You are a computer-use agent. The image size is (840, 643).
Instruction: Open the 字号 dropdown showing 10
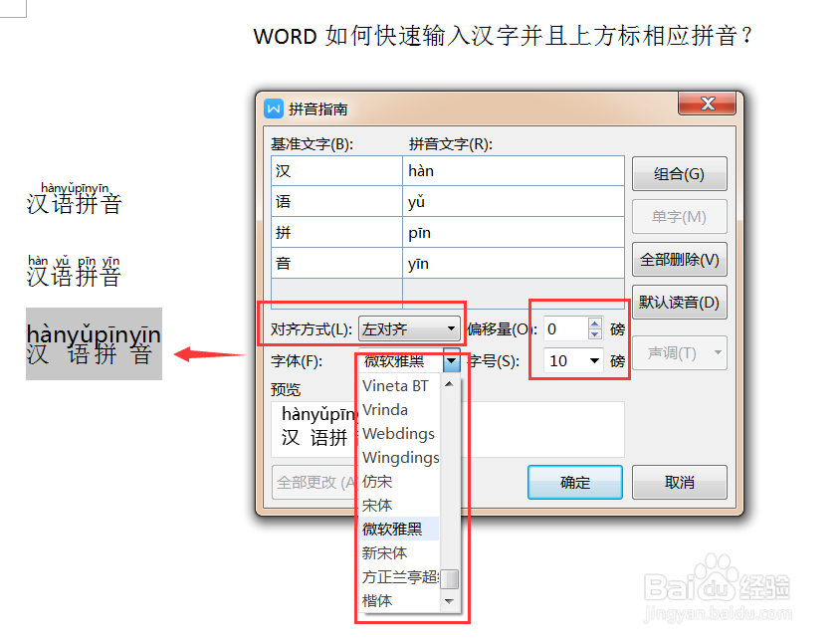coord(573,360)
